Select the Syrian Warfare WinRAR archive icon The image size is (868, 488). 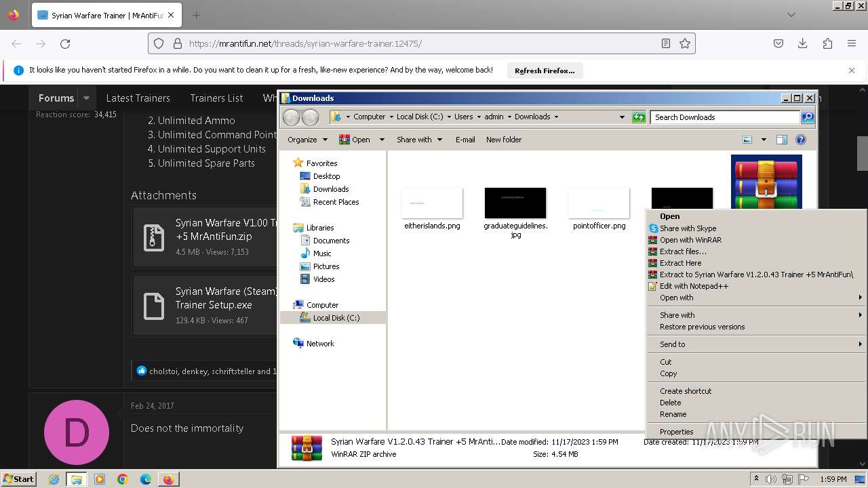click(766, 182)
